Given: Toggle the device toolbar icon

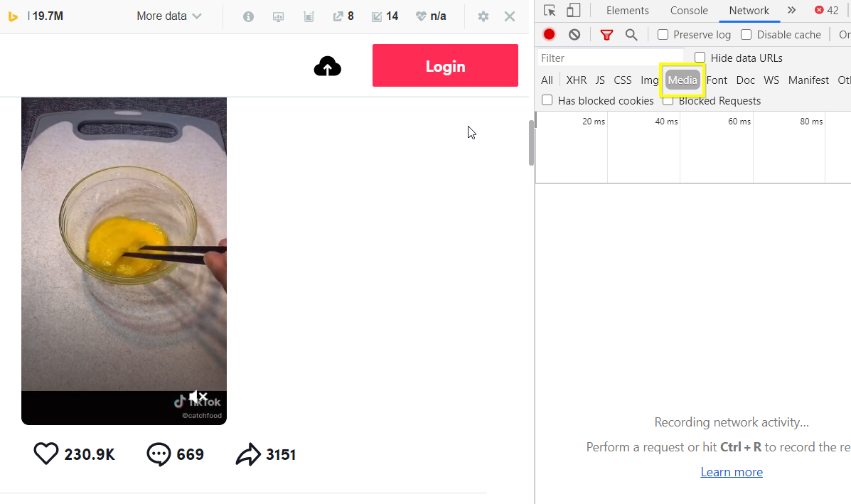Looking at the screenshot, I should (573, 11).
